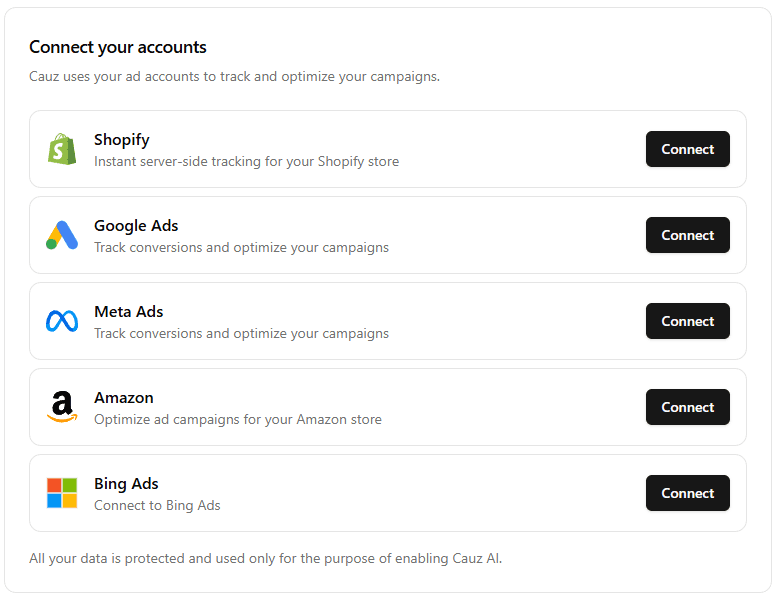Click the data protection footer note

click(x=265, y=558)
